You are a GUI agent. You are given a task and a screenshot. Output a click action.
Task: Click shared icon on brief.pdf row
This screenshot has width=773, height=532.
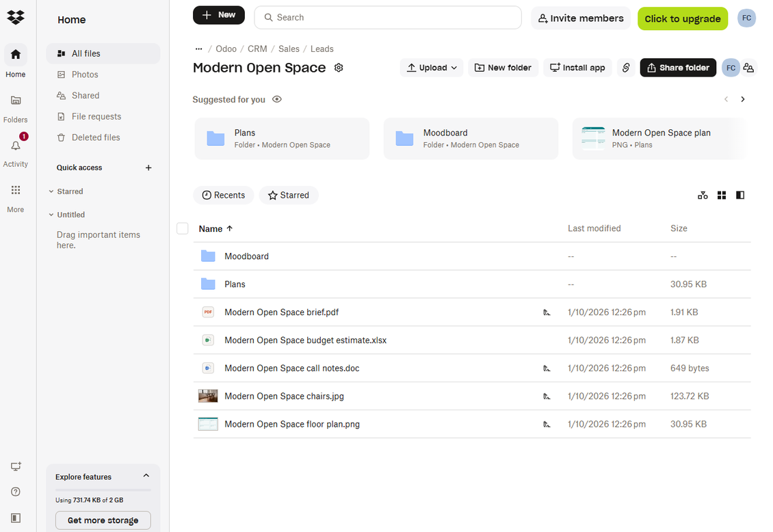[547, 312]
